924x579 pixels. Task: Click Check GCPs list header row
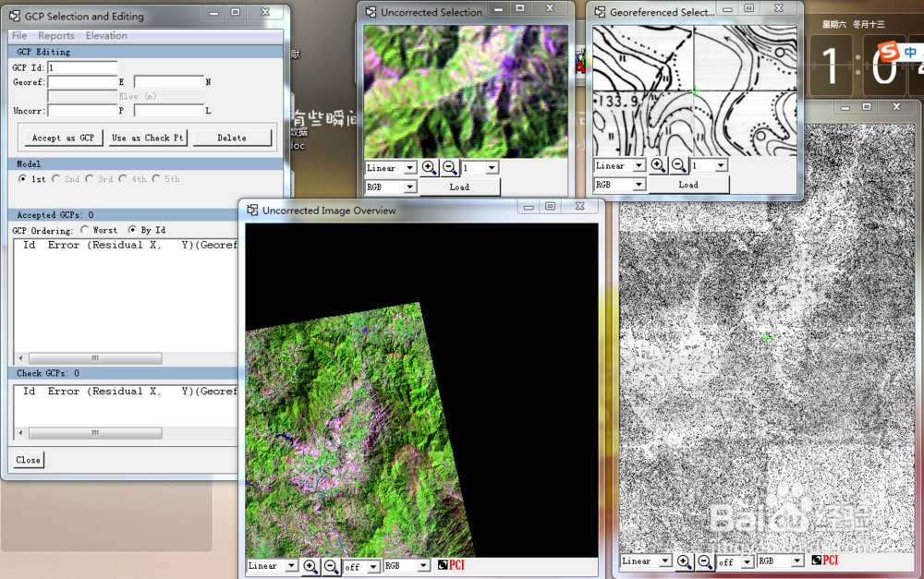126,392
